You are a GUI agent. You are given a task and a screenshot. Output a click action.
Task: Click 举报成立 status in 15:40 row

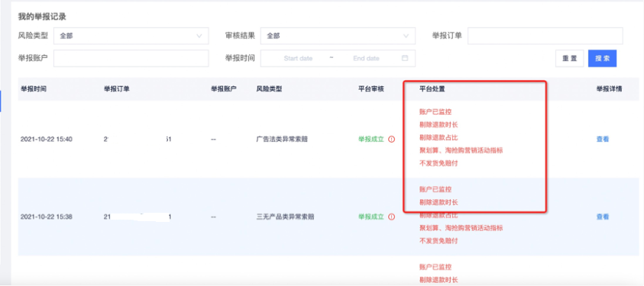pyautogui.click(x=371, y=140)
